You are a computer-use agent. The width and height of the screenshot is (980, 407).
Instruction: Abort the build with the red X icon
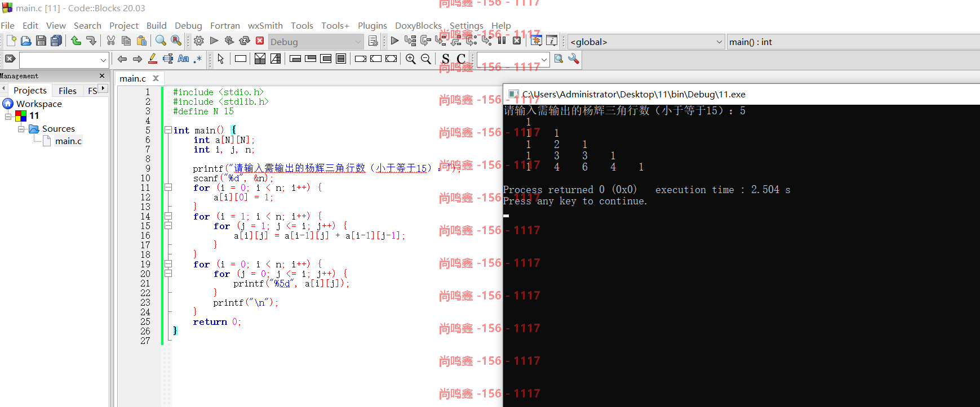pos(260,41)
